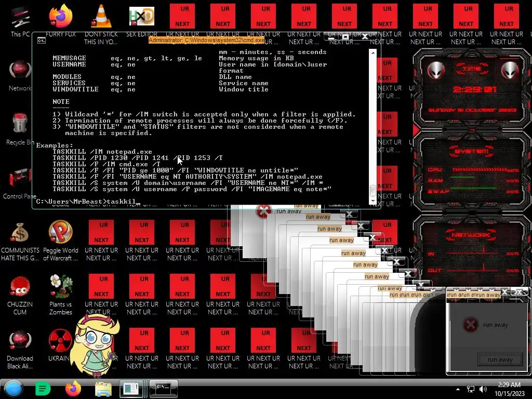Open COMMUNISTS HATE THIS G... money bag icon

point(20,241)
